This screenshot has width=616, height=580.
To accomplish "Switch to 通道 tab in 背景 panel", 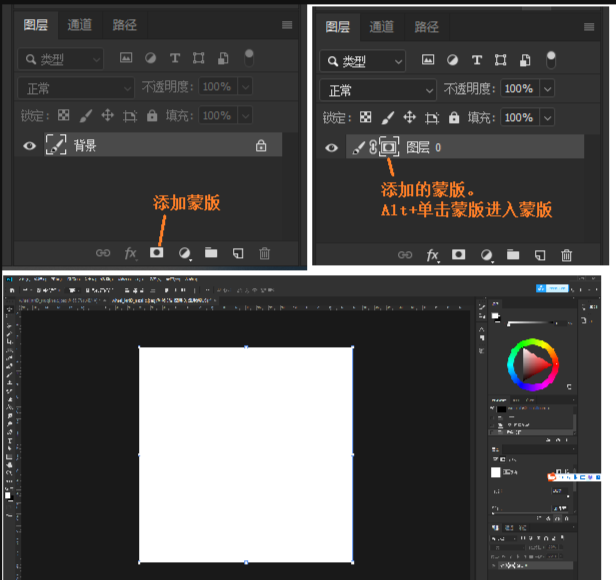I will (x=80, y=25).
